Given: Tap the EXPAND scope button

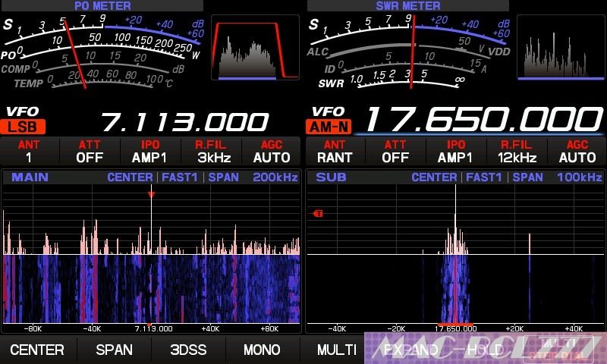Looking at the screenshot, I should pos(410,350).
